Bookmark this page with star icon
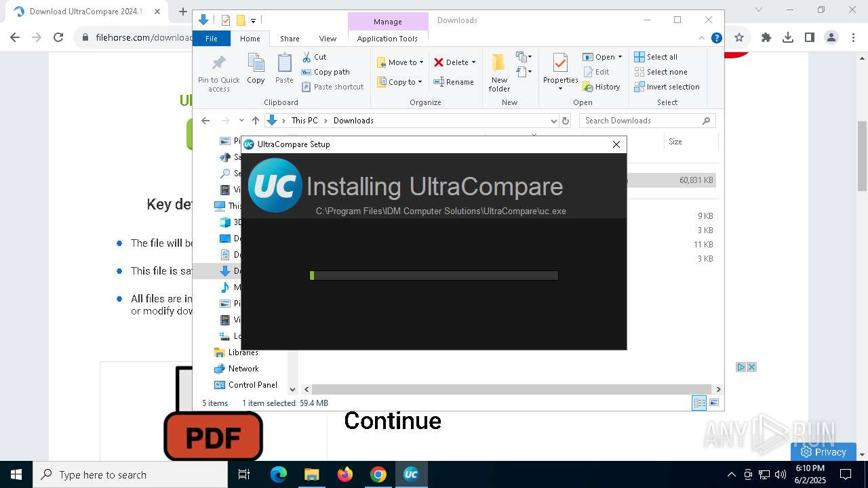This screenshot has height=488, width=868. pyautogui.click(x=739, y=38)
